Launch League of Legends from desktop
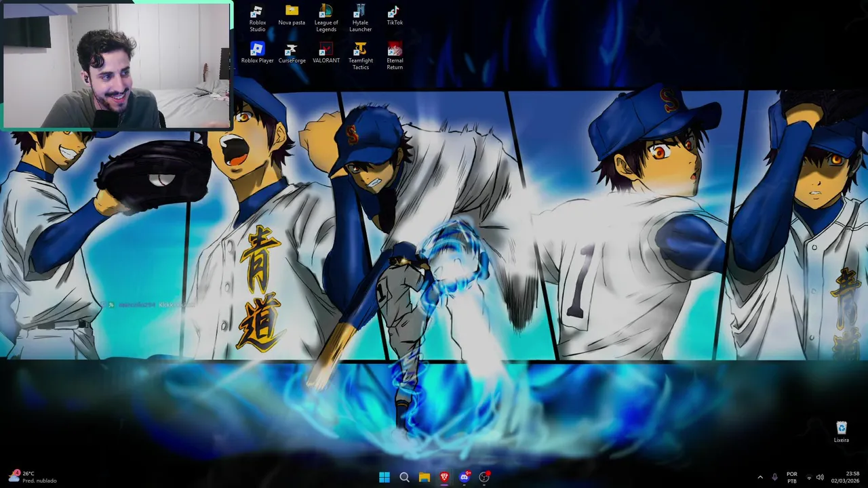This screenshot has width=868, height=488. 326,18
